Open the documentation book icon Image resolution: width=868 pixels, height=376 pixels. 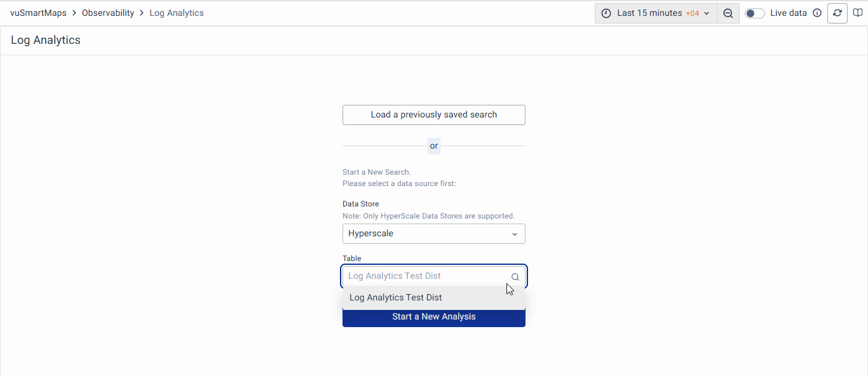[858, 13]
